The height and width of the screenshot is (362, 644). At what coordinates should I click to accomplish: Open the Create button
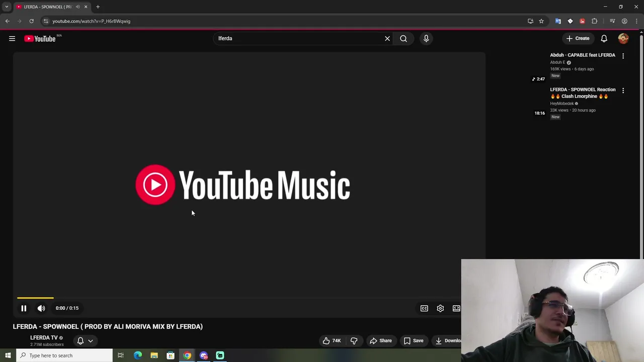click(x=578, y=38)
